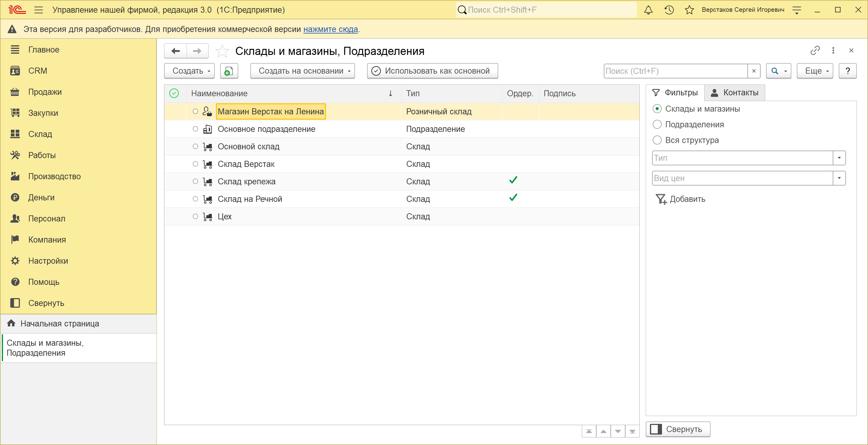The height and width of the screenshot is (445, 868).
Task: Click Добавить filter button
Action: 680,199
